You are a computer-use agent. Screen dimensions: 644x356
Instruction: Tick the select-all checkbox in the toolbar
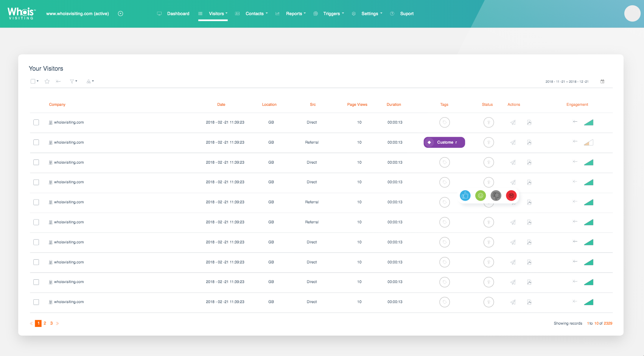click(33, 81)
